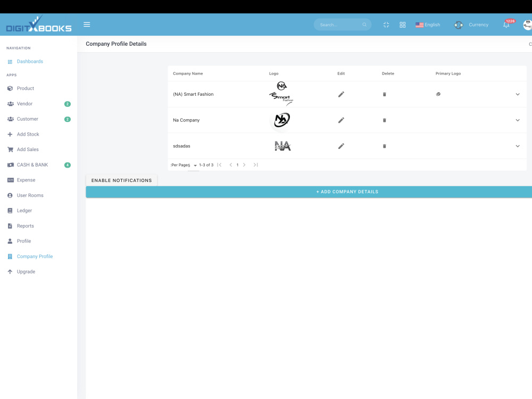Click the 1-3 of 3 pagination text

click(206, 165)
